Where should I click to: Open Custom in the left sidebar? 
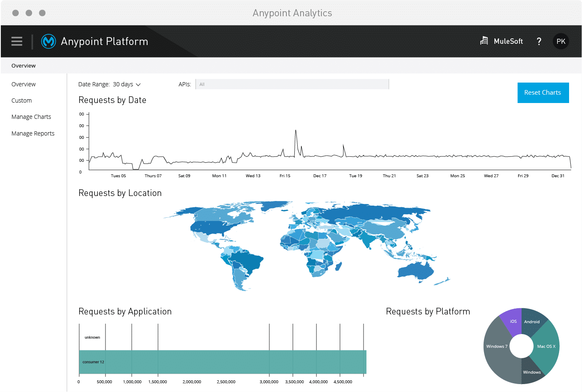(x=22, y=101)
